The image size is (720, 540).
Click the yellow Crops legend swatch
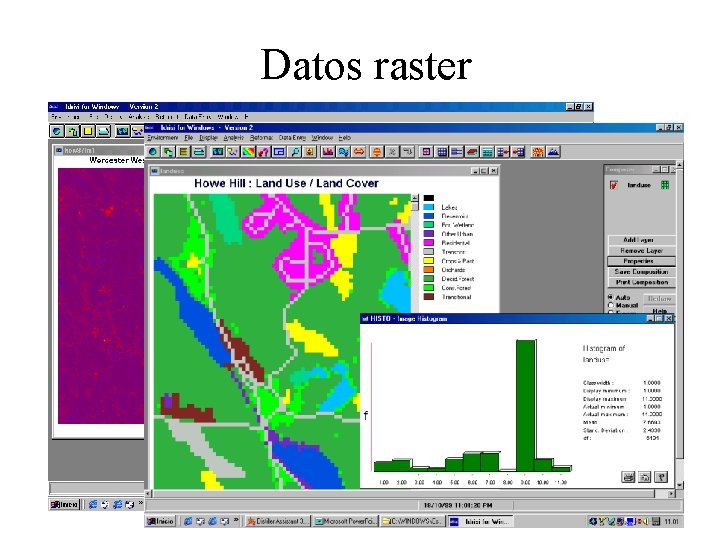[428, 260]
